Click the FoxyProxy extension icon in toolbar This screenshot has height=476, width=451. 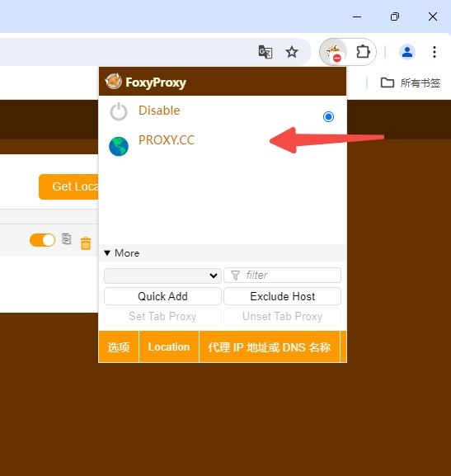click(334, 52)
